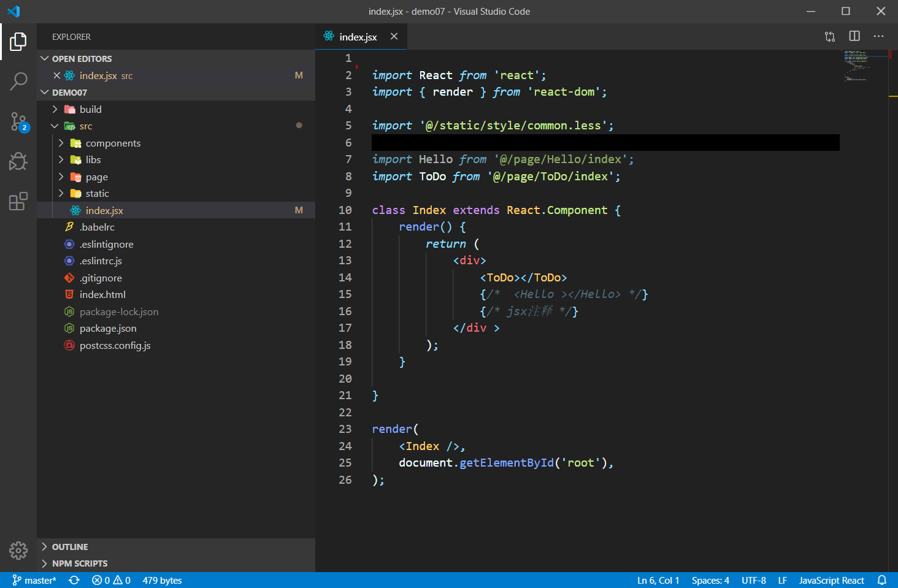Close index.jsx in Open Editors list
The width and height of the screenshot is (898, 588).
[56, 75]
